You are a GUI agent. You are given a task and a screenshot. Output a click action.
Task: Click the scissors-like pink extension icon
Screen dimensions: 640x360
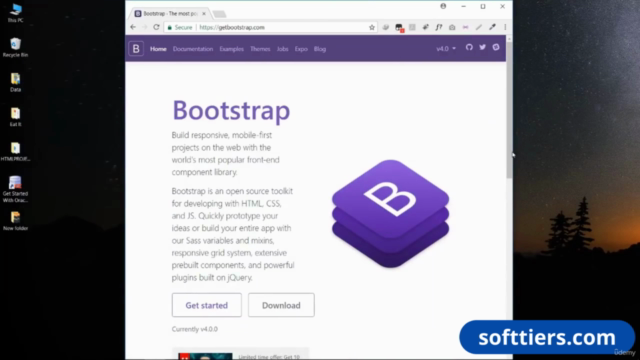pos(465,27)
